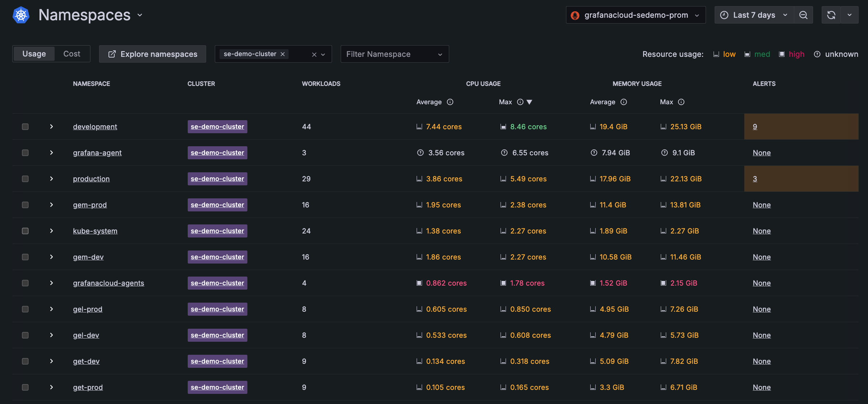Remove se-demo-cluster tag from cluster filter
The width and height of the screenshot is (868, 404).
click(x=283, y=54)
